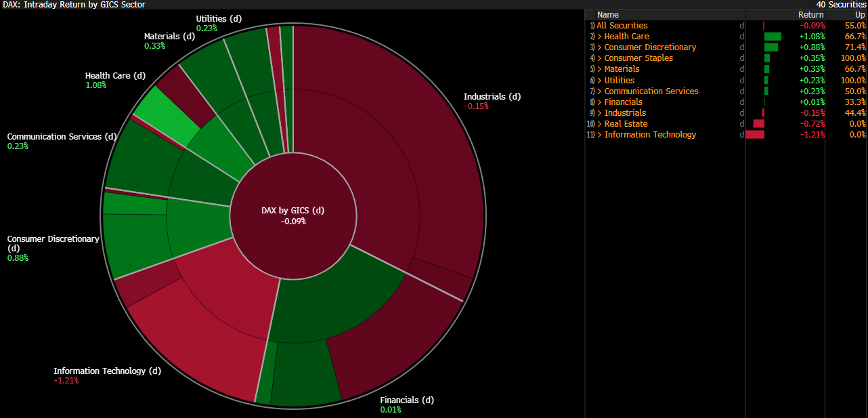Expand the Consumer Staples row
The height and width of the screenshot is (418, 868).
(599, 58)
